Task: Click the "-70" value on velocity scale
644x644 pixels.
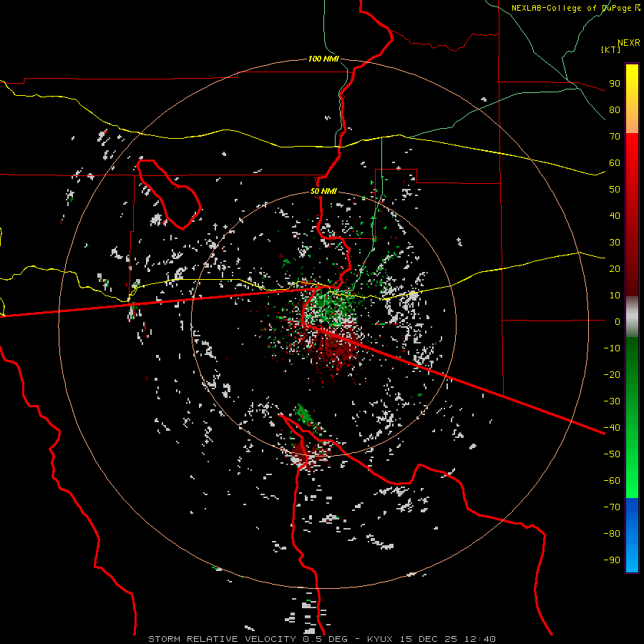Action: (x=612, y=507)
